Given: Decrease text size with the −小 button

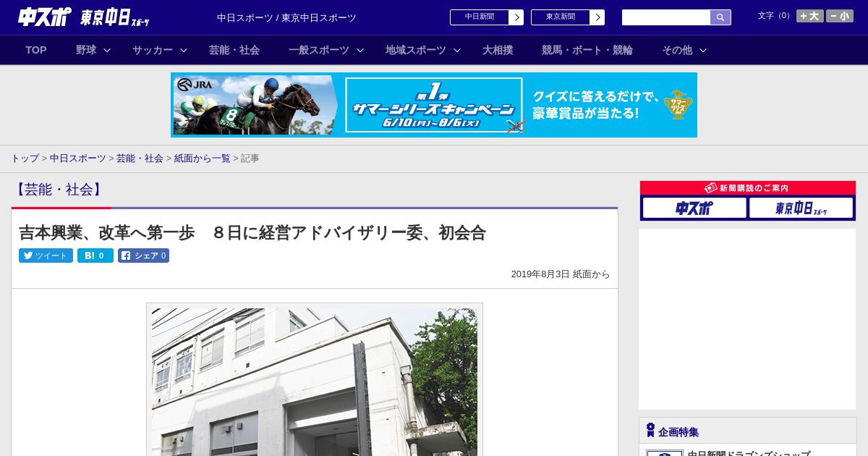Looking at the screenshot, I should tap(840, 16).
